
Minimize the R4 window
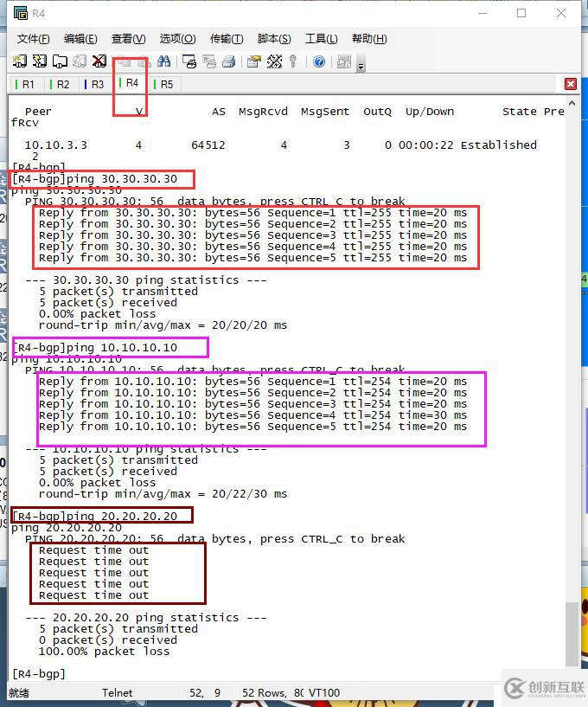[483, 13]
